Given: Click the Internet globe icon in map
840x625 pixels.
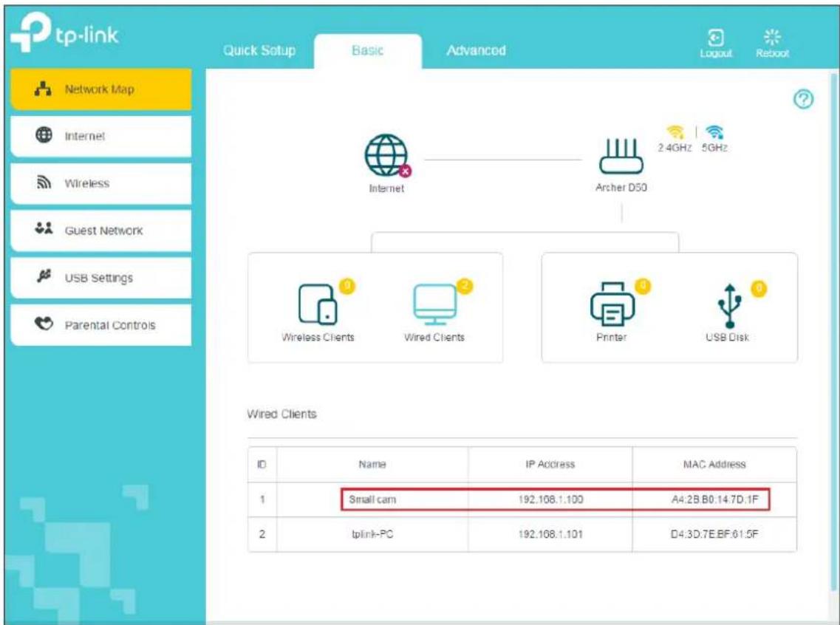Looking at the screenshot, I should click(386, 155).
